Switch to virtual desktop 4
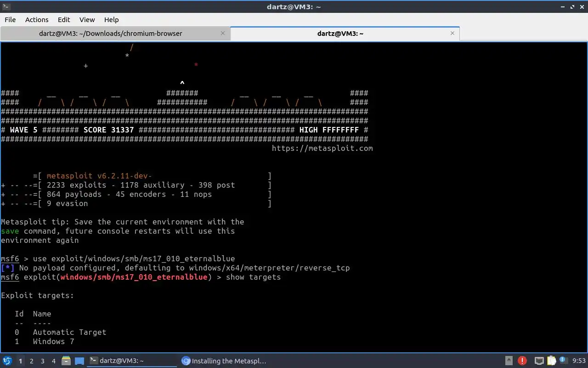Viewport: 588px width, 368px height. click(53, 361)
